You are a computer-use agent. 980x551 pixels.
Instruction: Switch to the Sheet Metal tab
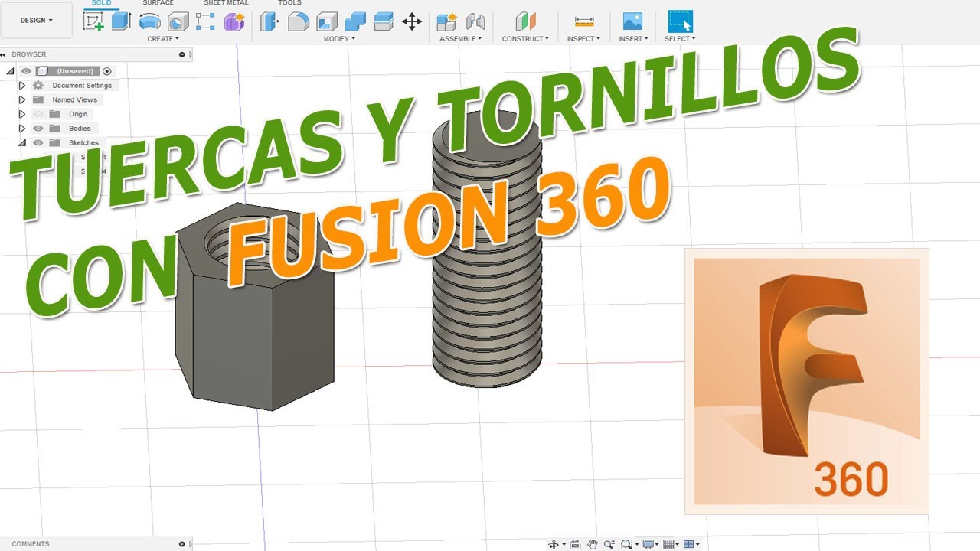pyautogui.click(x=226, y=3)
